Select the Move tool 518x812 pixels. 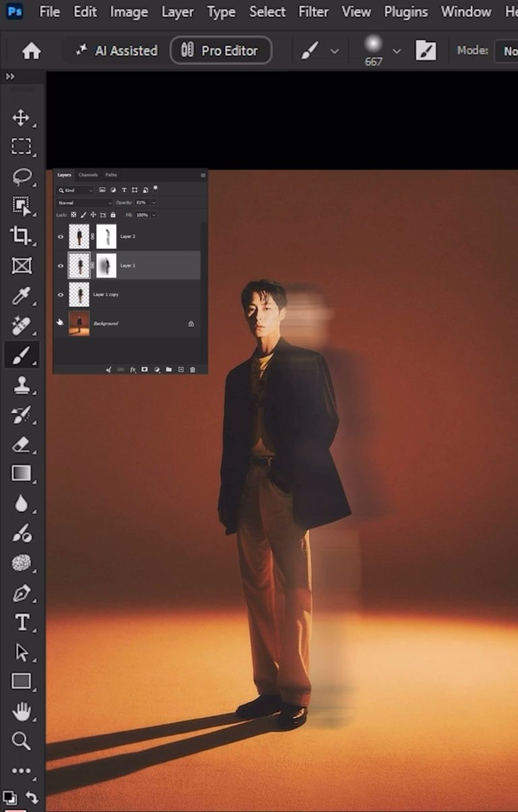click(21, 117)
